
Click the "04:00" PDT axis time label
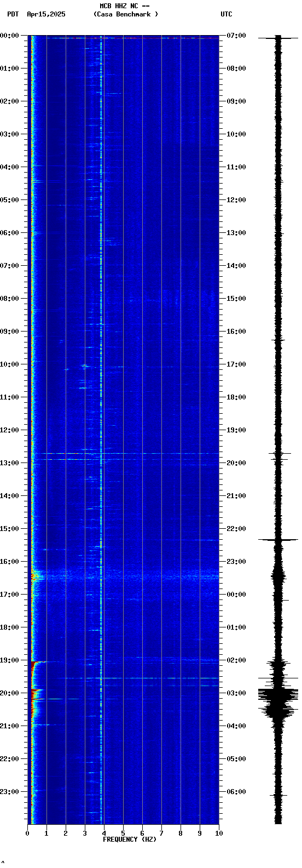(x=9, y=167)
